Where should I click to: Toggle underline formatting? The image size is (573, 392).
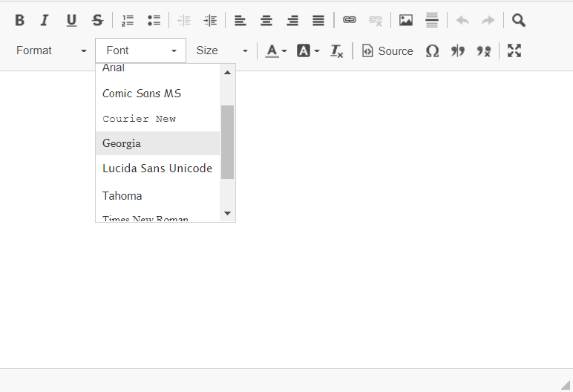[71, 20]
